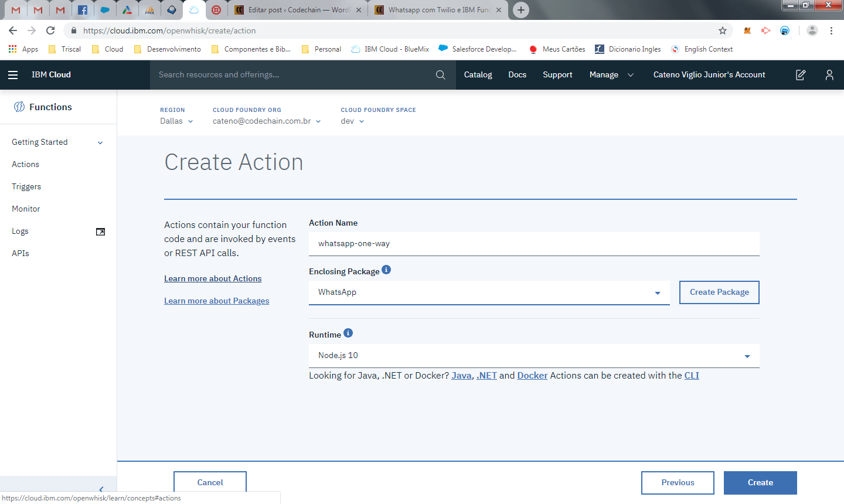Reload the page with refresh icon
844x504 pixels.
point(50,30)
